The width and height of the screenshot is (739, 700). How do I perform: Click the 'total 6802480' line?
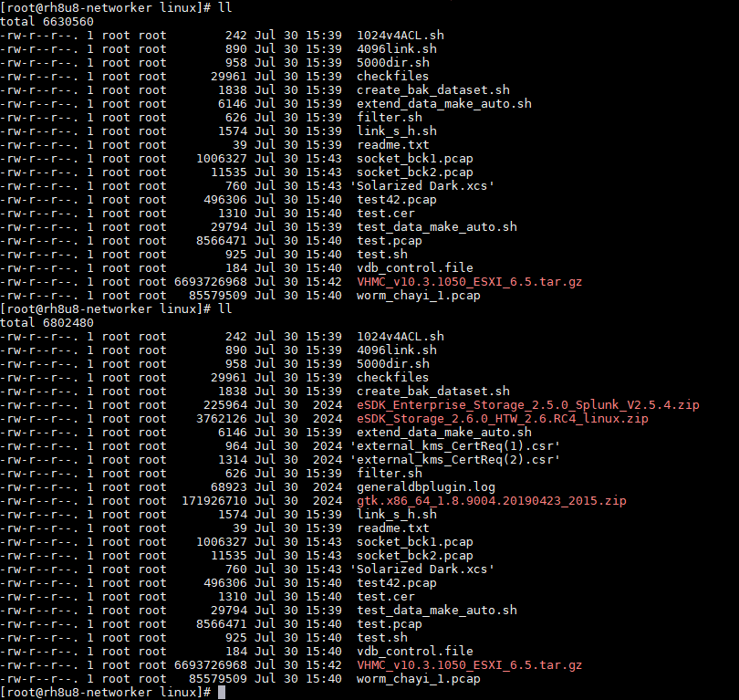(47, 323)
